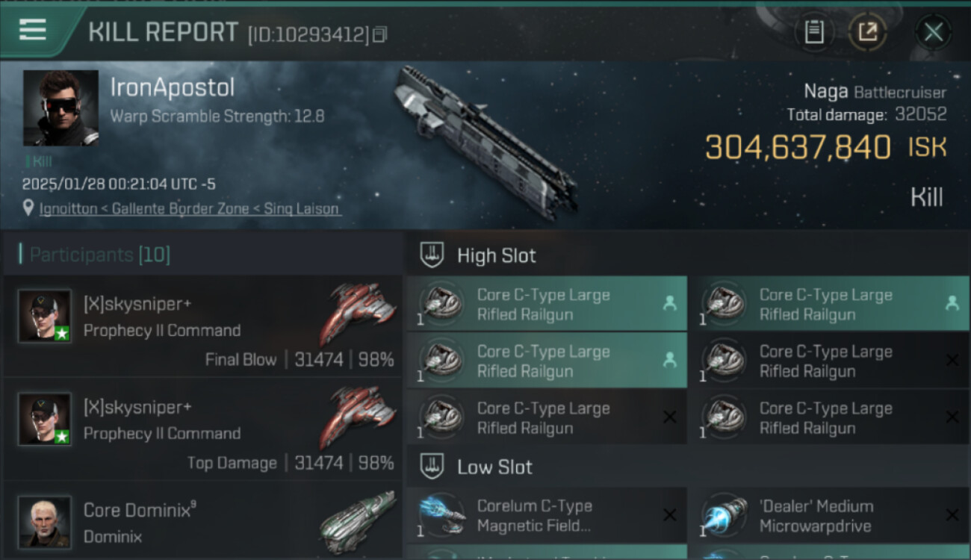The image size is (971, 560).
Task: Close the kill report window
Action: 933,32
